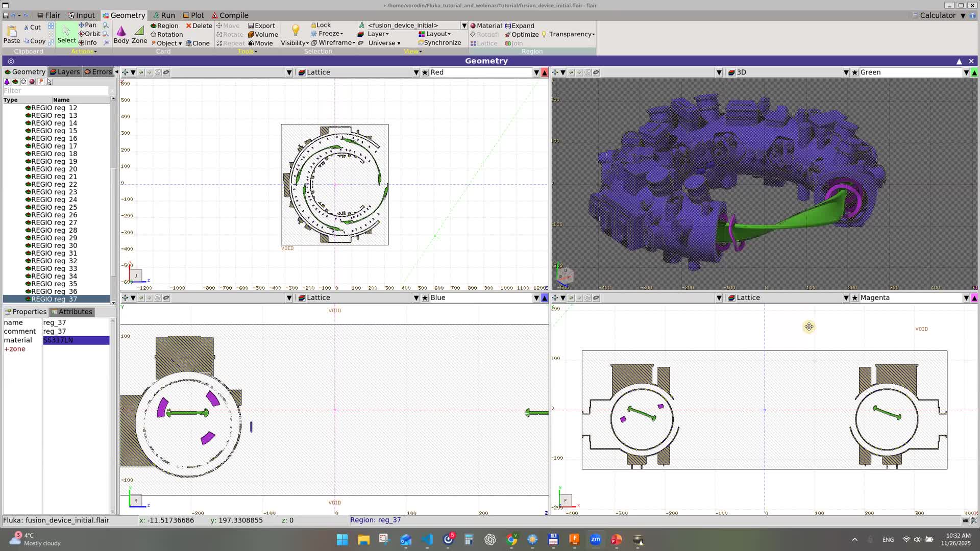Select the SS317LN material field
The width and height of the screenshot is (980, 551).
click(76, 340)
